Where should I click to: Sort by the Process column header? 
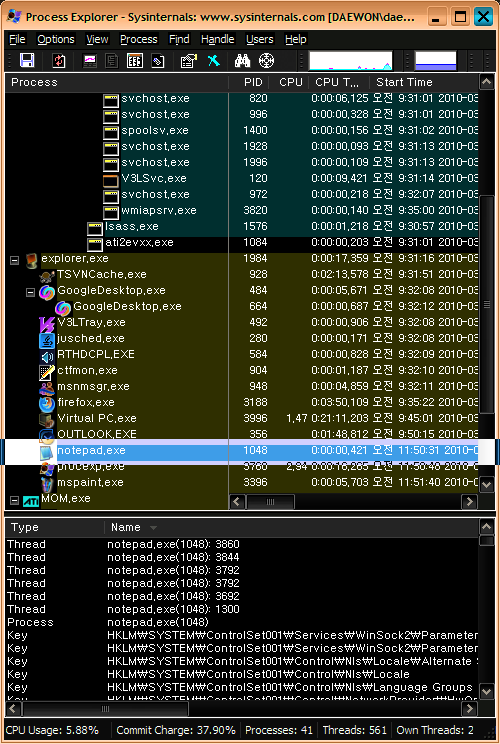tap(117, 82)
